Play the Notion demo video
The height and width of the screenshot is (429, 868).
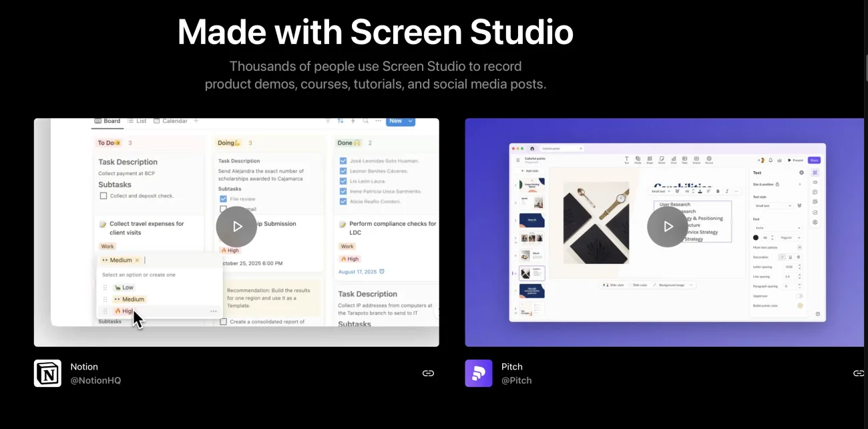236,227
